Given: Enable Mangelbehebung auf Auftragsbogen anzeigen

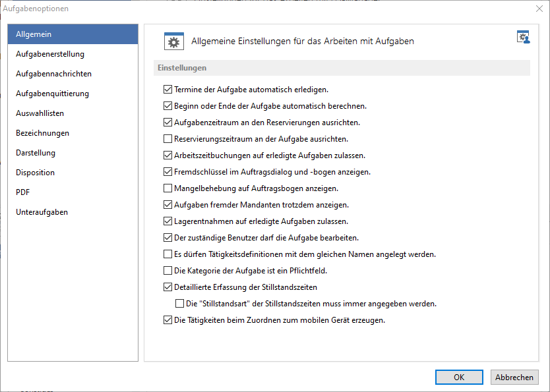Looking at the screenshot, I should [168, 188].
